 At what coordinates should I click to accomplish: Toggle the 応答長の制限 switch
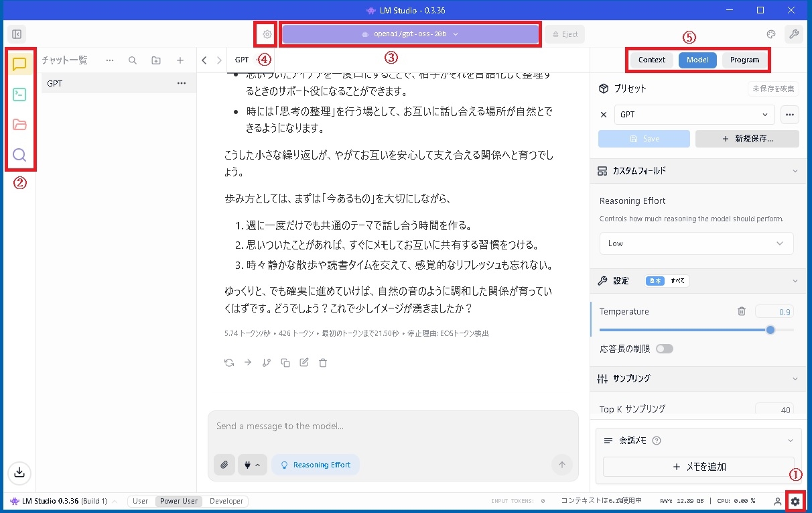point(665,349)
